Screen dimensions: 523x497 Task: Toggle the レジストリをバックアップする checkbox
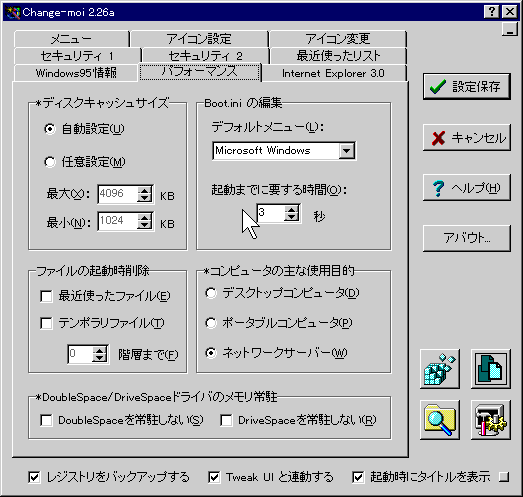coord(34,477)
